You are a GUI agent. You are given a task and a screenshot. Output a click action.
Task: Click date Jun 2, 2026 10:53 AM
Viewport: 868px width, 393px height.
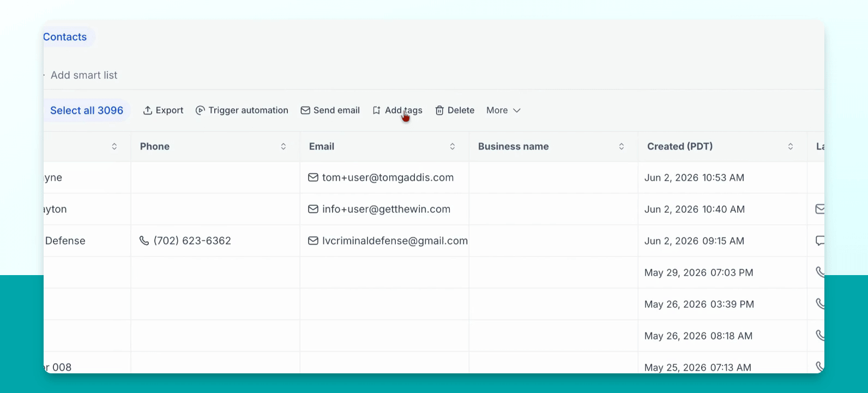pyautogui.click(x=694, y=177)
